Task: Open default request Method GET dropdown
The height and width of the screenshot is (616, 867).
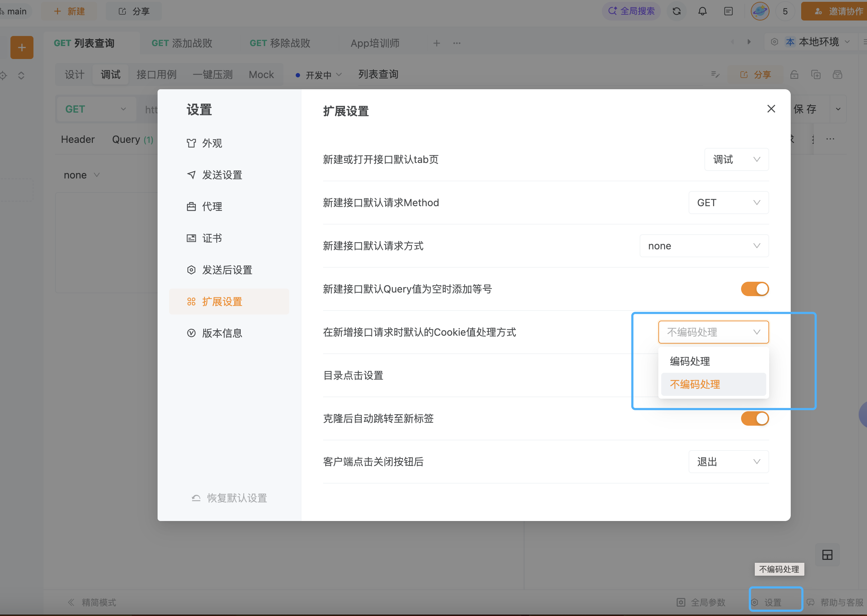Action: 728,203
